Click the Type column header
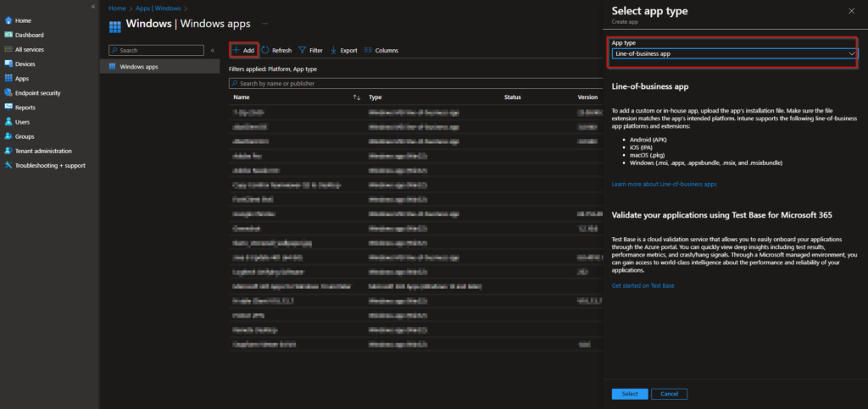The image size is (868, 409). coord(376,97)
